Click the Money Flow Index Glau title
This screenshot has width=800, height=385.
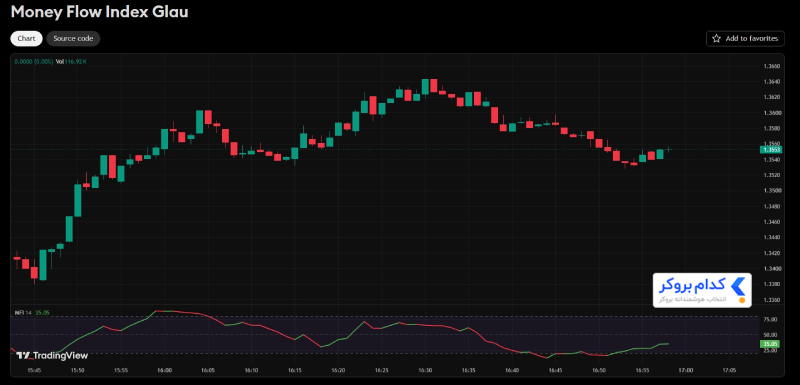click(99, 12)
